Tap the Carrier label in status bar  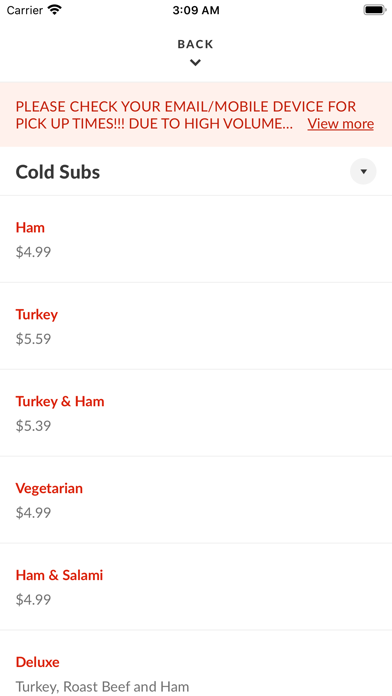point(26,10)
